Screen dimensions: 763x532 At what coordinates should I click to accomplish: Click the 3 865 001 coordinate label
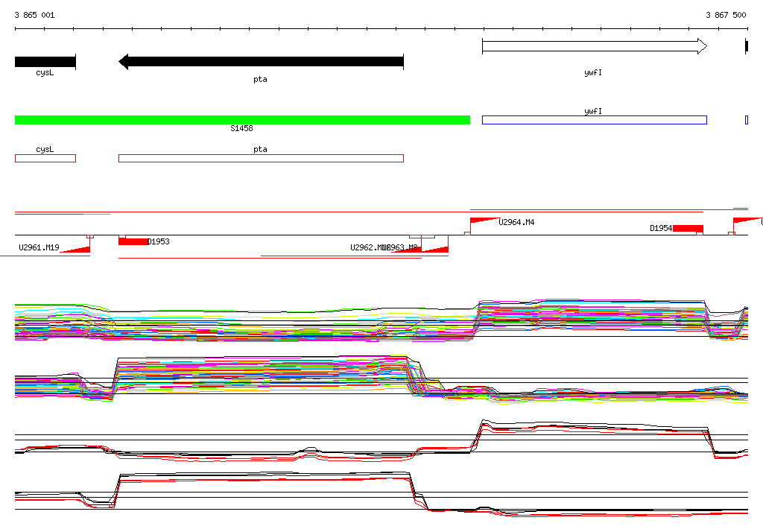[34, 15]
